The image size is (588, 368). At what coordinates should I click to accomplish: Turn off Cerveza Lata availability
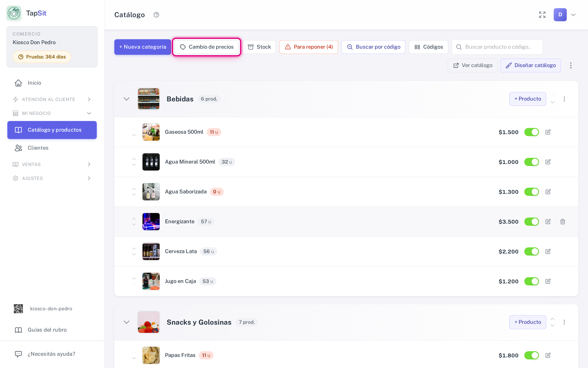coord(531,251)
